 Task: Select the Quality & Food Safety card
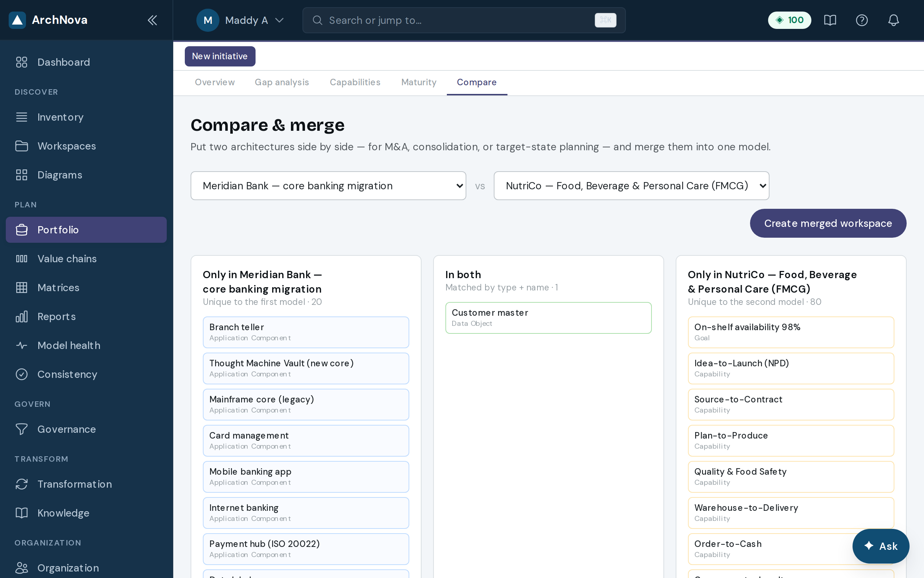(x=791, y=477)
